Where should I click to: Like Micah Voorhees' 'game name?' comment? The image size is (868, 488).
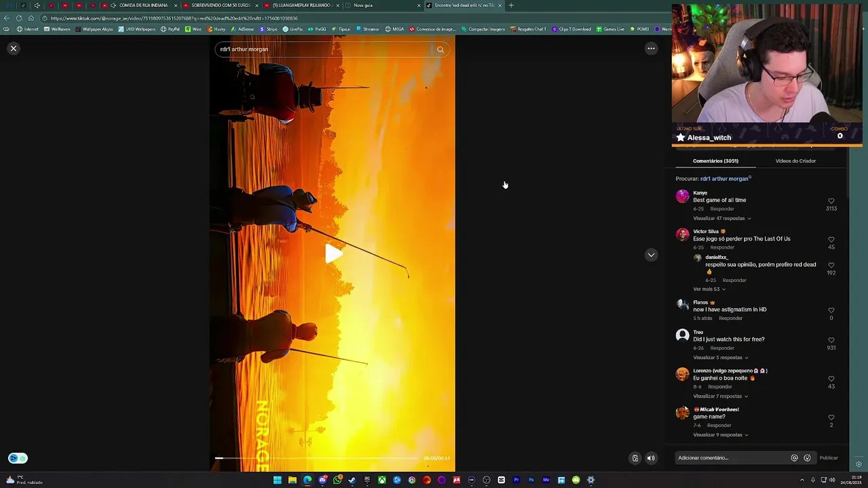[831, 418]
